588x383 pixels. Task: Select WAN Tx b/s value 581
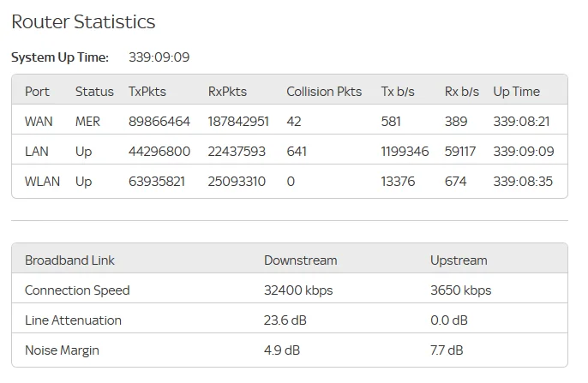tap(391, 122)
